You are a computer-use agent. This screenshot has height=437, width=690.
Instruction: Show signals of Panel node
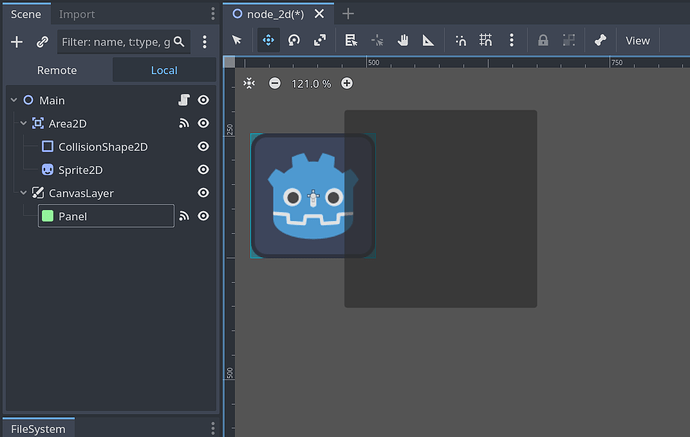184,216
